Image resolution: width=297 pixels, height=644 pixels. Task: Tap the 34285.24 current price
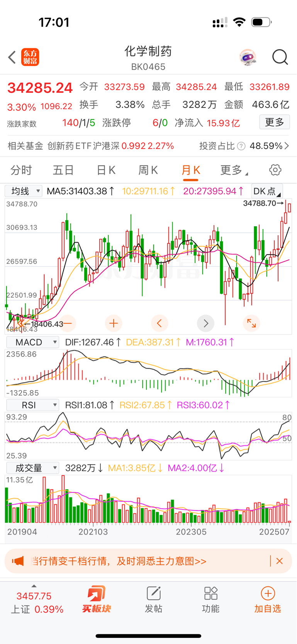(40, 88)
